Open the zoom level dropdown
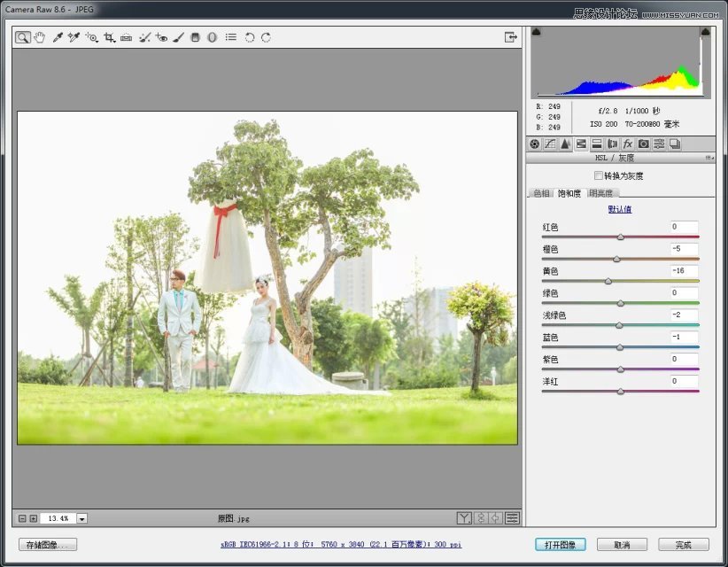This screenshot has width=728, height=567. (x=83, y=517)
